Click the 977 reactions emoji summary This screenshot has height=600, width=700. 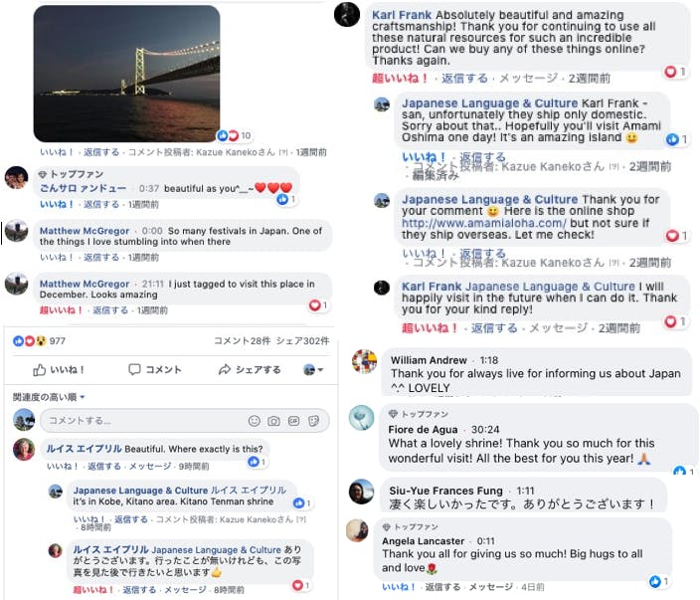pyautogui.click(x=40, y=340)
